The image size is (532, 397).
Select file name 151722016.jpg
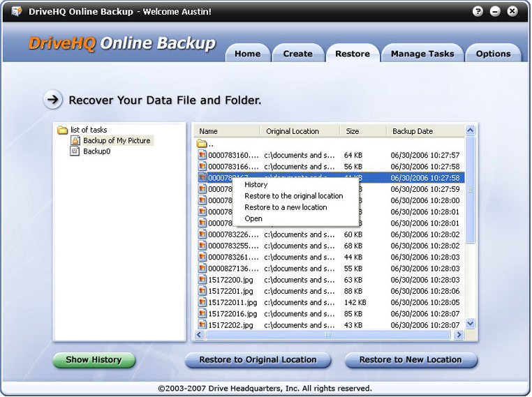pos(232,314)
